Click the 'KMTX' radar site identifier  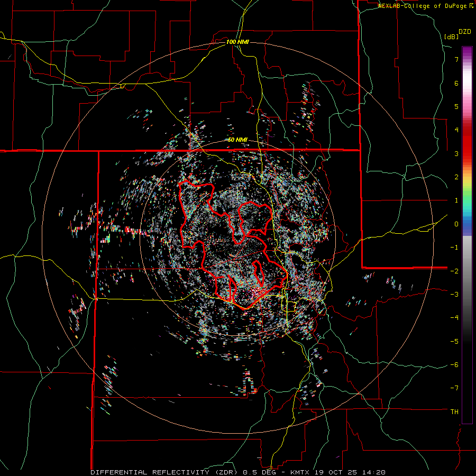pos(300,472)
